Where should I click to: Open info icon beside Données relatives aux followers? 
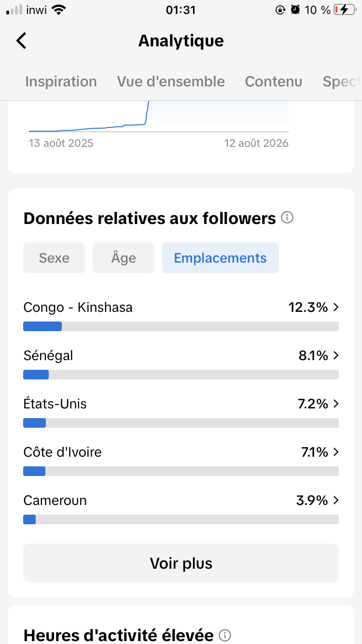(x=287, y=218)
